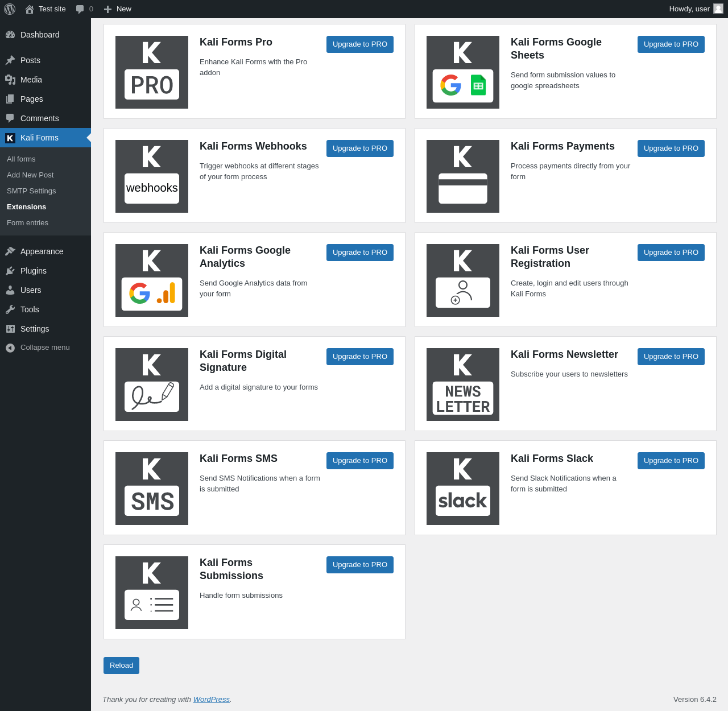Click the Google Sheets extension thumbnail
This screenshot has width=728, height=711.
(463, 72)
